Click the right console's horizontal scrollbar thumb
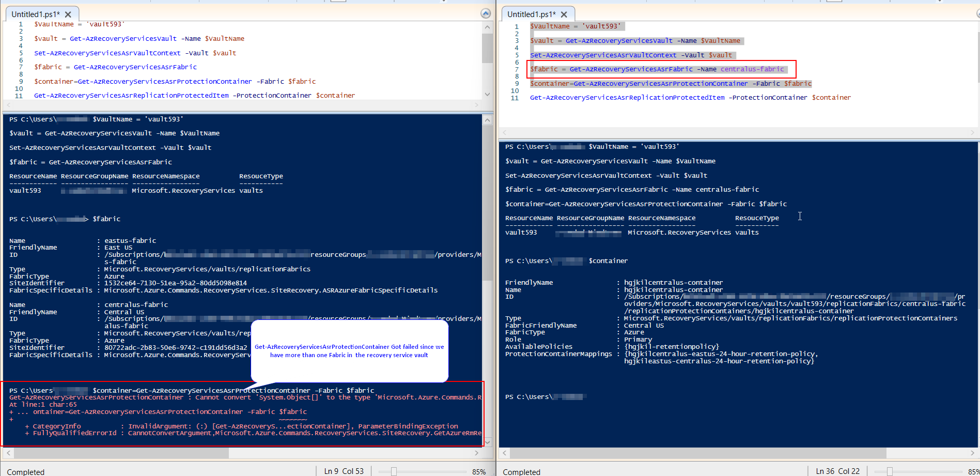 pos(698,453)
